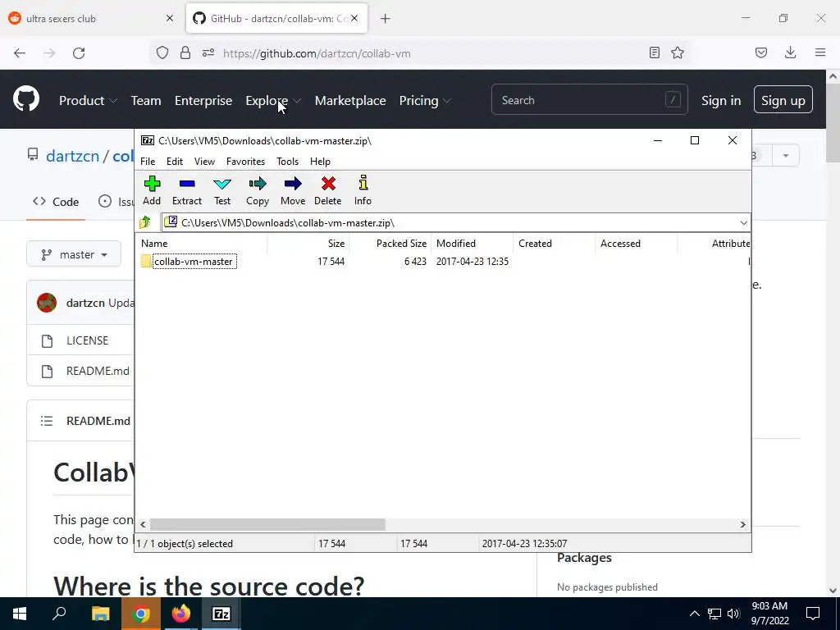
Task: Select the Code tab on GitHub
Action: coord(56,202)
